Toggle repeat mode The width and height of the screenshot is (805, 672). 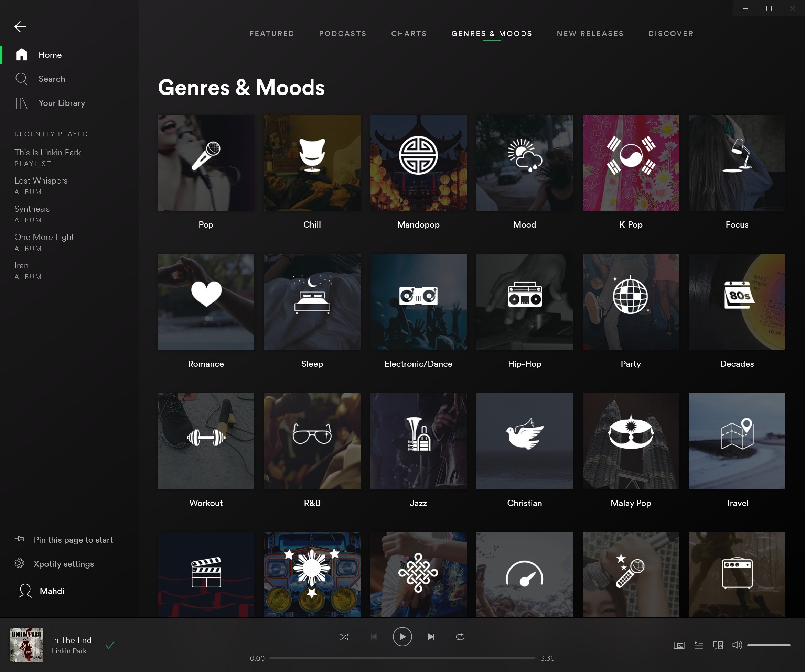pyautogui.click(x=460, y=637)
